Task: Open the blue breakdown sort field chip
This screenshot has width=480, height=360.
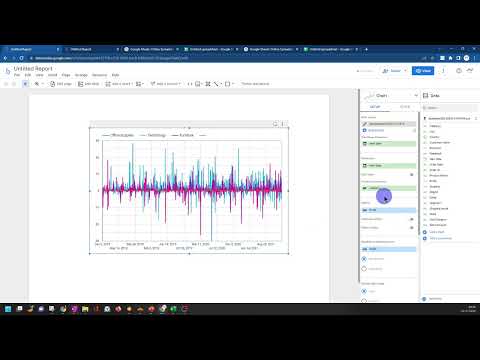Action: tap(389, 249)
